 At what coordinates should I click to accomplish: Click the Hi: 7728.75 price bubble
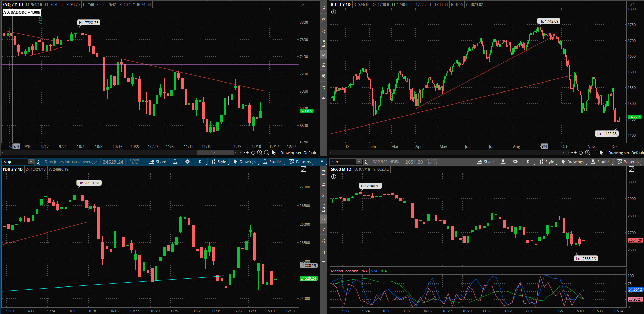click(x=89, y=23)
